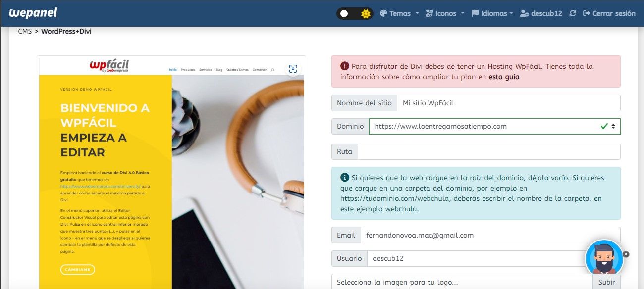Click the Idiomas flag icon

(475, 13)
